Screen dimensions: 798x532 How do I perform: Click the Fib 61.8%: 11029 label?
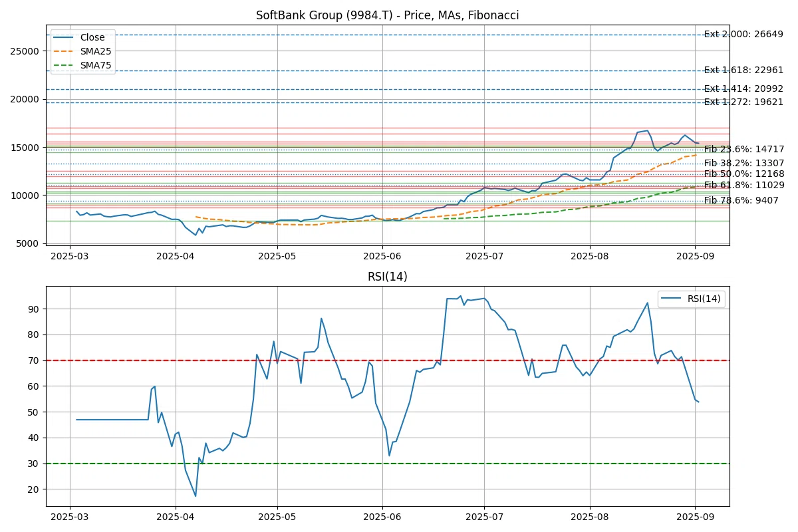(x=744, y=185)
